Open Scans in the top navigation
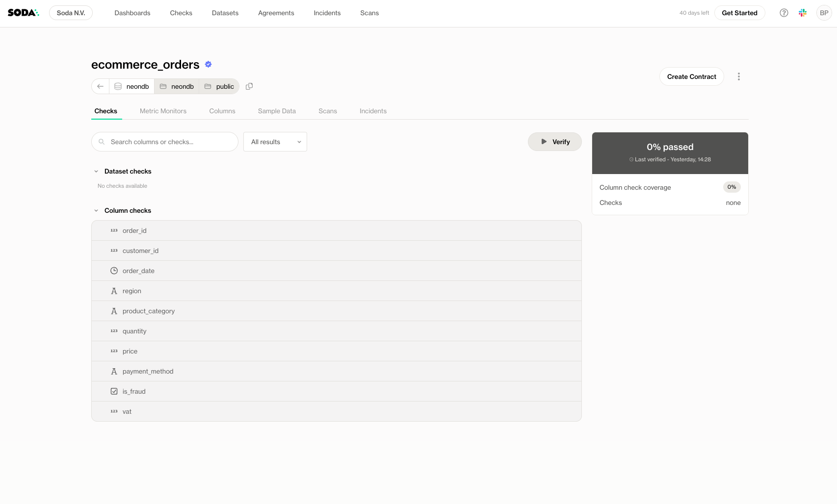This screenshot has width=837, height=504. click(x=369, y=13)
